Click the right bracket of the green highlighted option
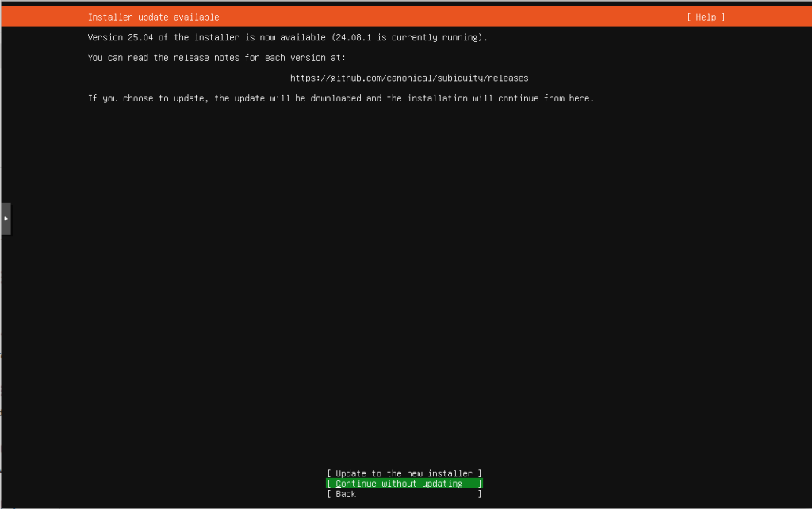812x509 pixels. pos(480,484)
